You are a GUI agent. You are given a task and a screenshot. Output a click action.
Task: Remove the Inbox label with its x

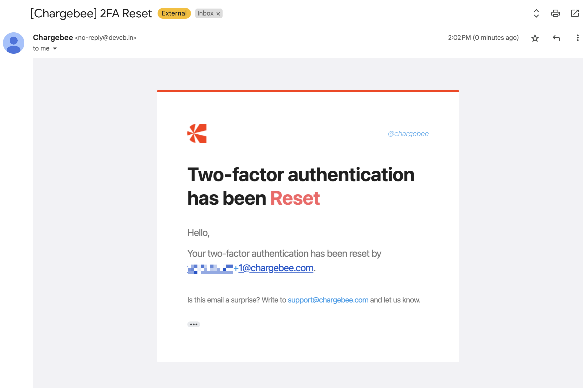(x=218, y=14)
